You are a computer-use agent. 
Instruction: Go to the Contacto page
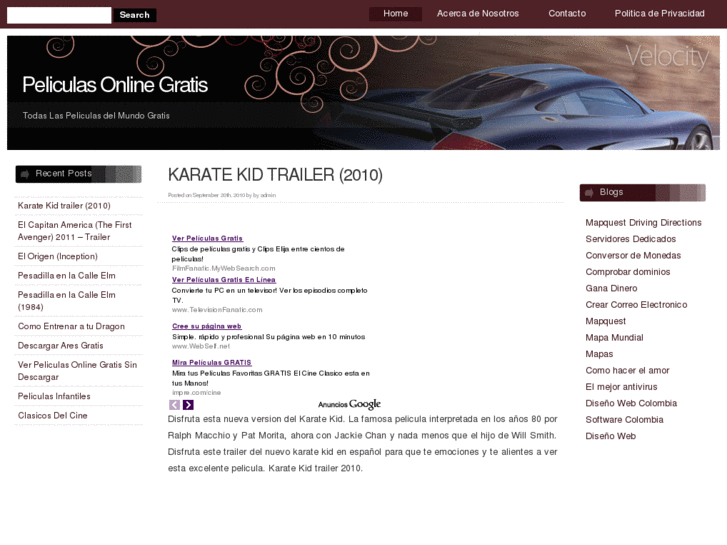tap(567, 13)
